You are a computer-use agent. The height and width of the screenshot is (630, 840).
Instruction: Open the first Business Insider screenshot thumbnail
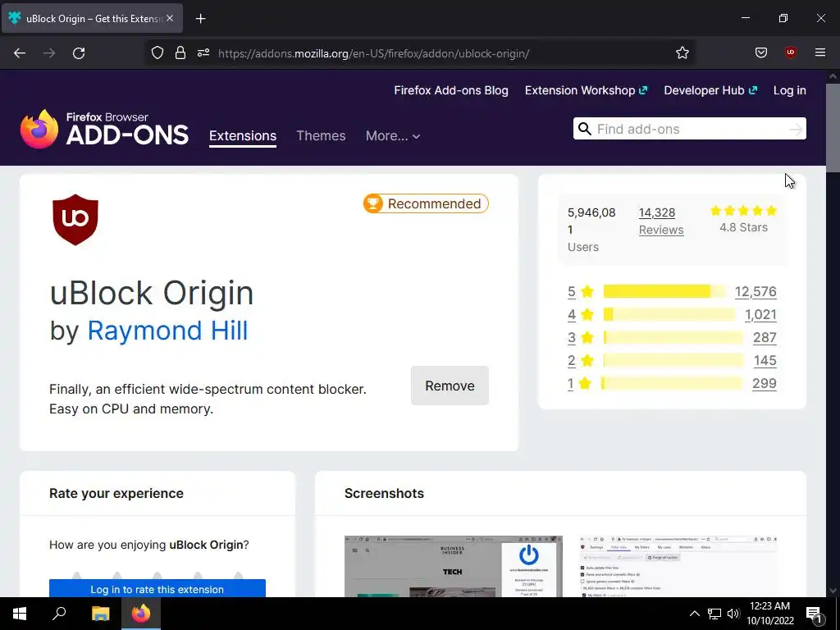[453, 566]
